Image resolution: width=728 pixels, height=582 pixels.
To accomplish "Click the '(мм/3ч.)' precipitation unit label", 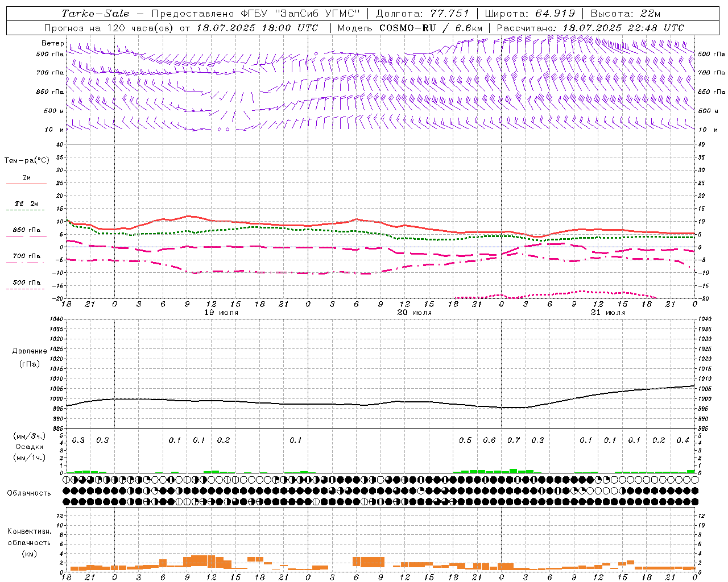I will tap(30, 436).
